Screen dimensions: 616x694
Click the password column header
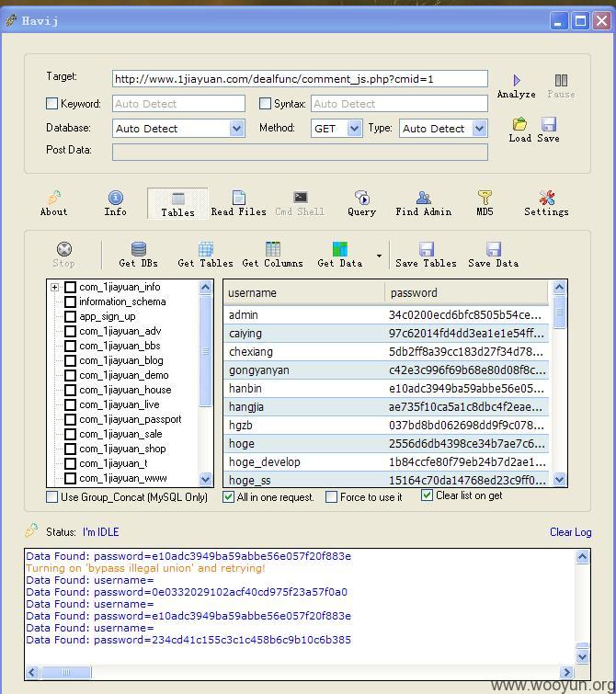(467, 292)
